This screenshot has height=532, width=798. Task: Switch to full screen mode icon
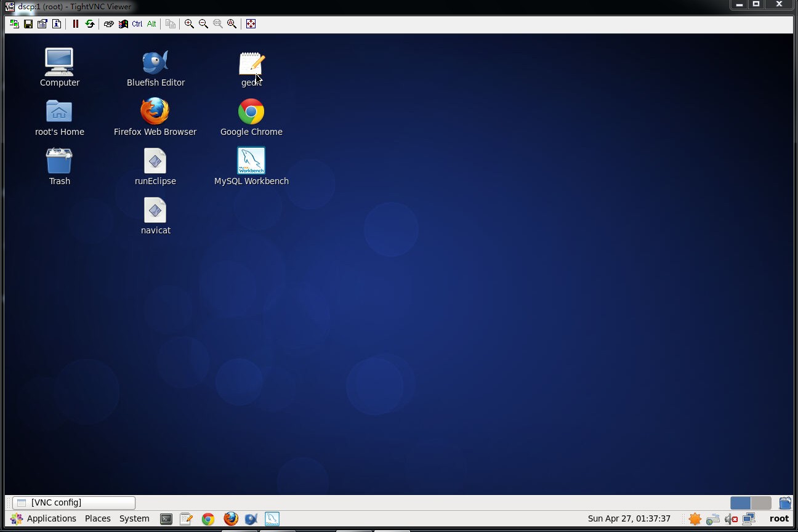coord(251,24)
